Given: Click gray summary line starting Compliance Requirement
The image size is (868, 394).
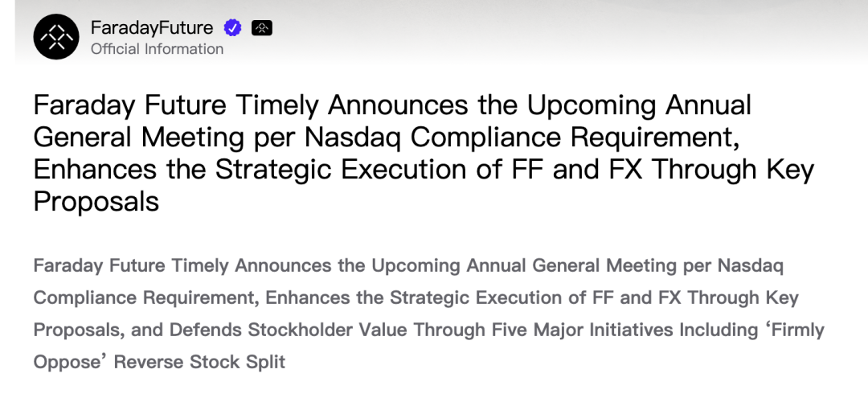Looking at the screenshot, I should coord(416,298).
